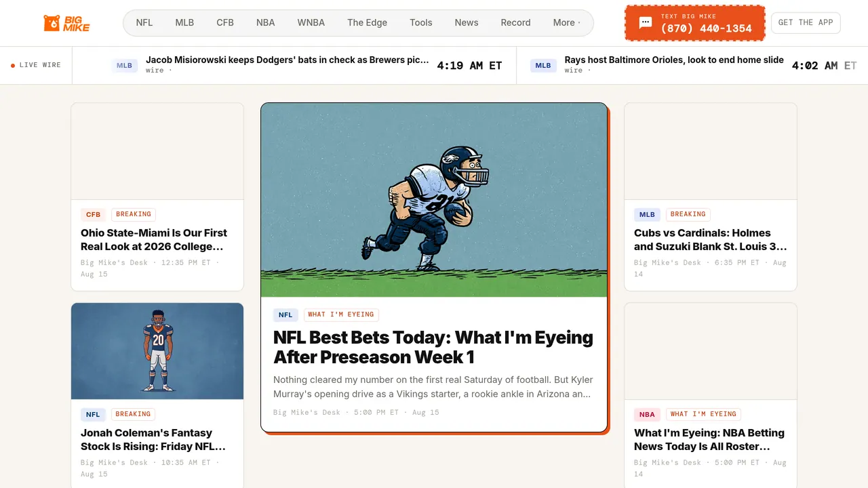Open the Cubs vs Cardinals article headline
This screenshot has width=868, height=488.
pyautogui.click(x=711, y=239)
